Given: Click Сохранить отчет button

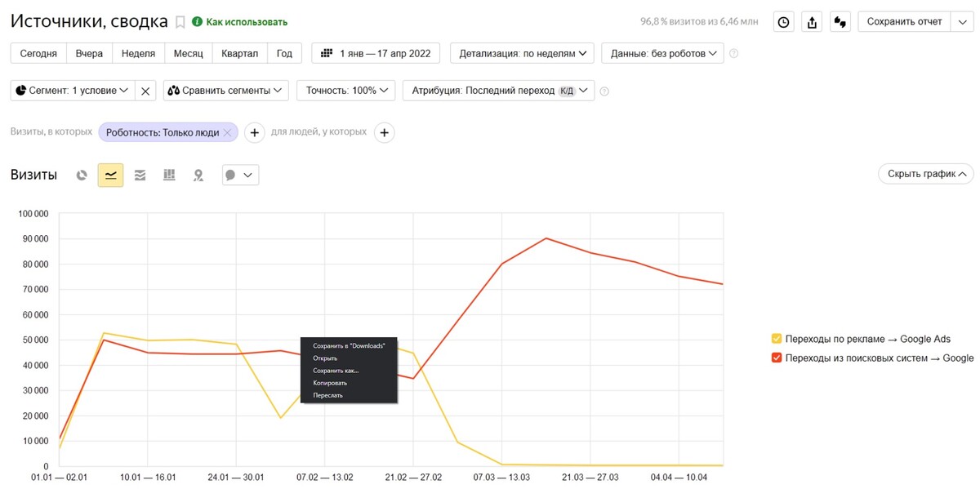Looking at the screenshot, I should tap(904, 22).
